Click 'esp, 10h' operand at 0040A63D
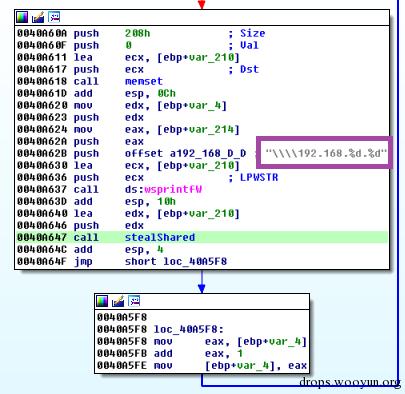This screenshot has height=394, width=405. 150,201
